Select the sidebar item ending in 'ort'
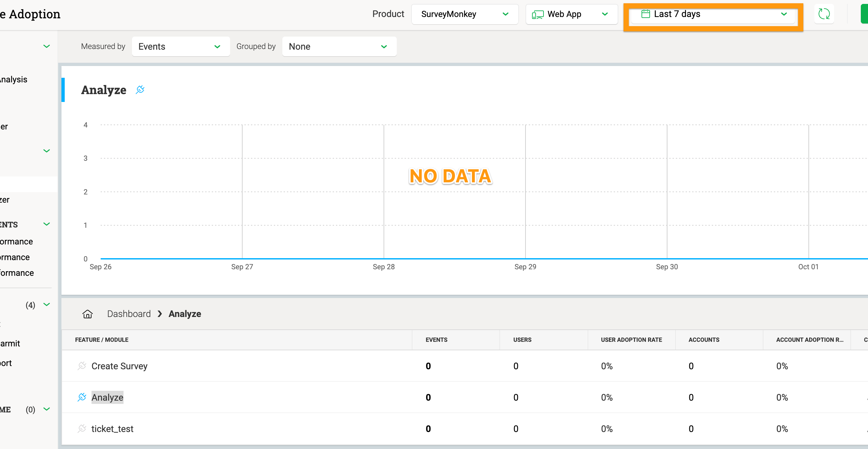 coord(6,363)
